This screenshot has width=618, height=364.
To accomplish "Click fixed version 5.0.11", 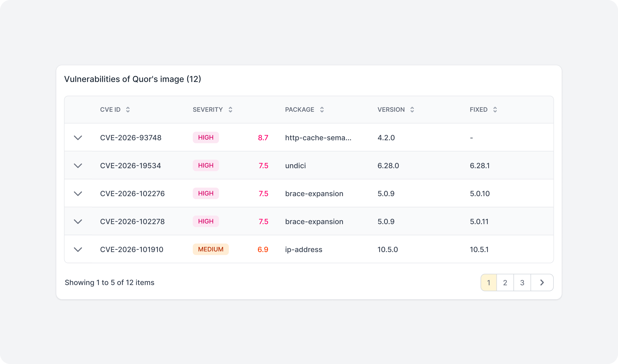I will click(x=479, y=222).
